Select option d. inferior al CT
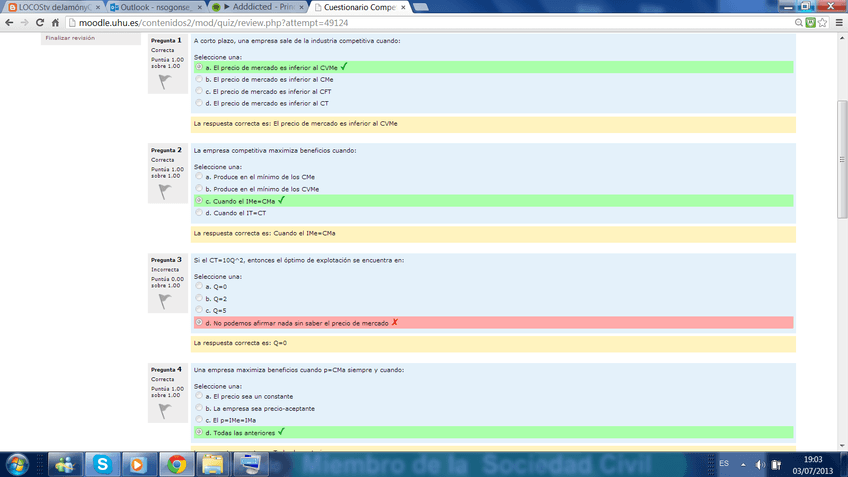 pyautogui.click(x=199, y=103)
